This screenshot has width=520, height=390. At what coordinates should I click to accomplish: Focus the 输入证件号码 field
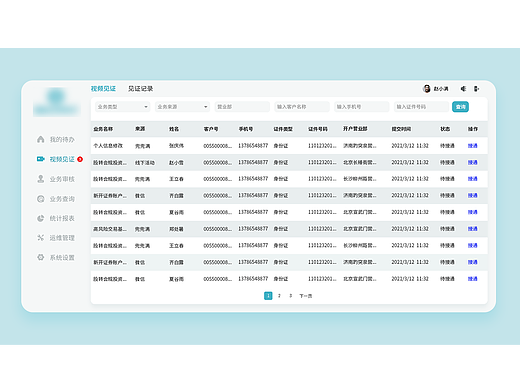point(421,107)
